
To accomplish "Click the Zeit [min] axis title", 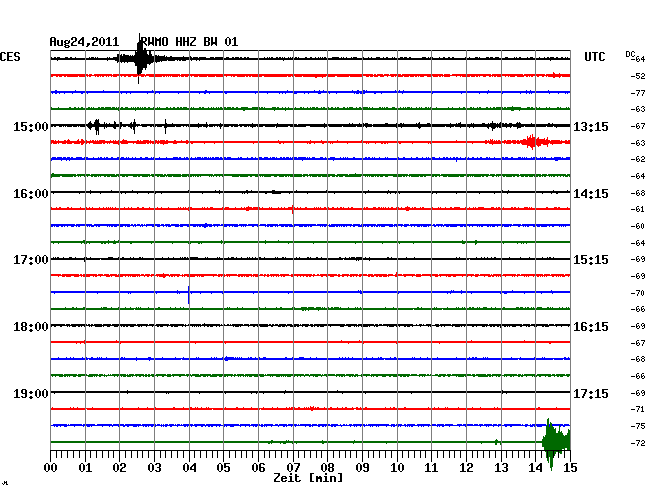I will point(308,478).
